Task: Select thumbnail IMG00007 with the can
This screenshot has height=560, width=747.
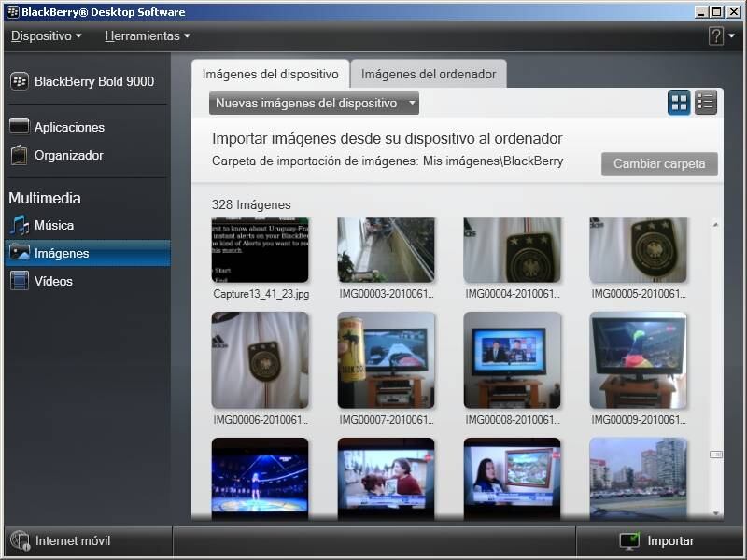Action: tap(386, 360)
